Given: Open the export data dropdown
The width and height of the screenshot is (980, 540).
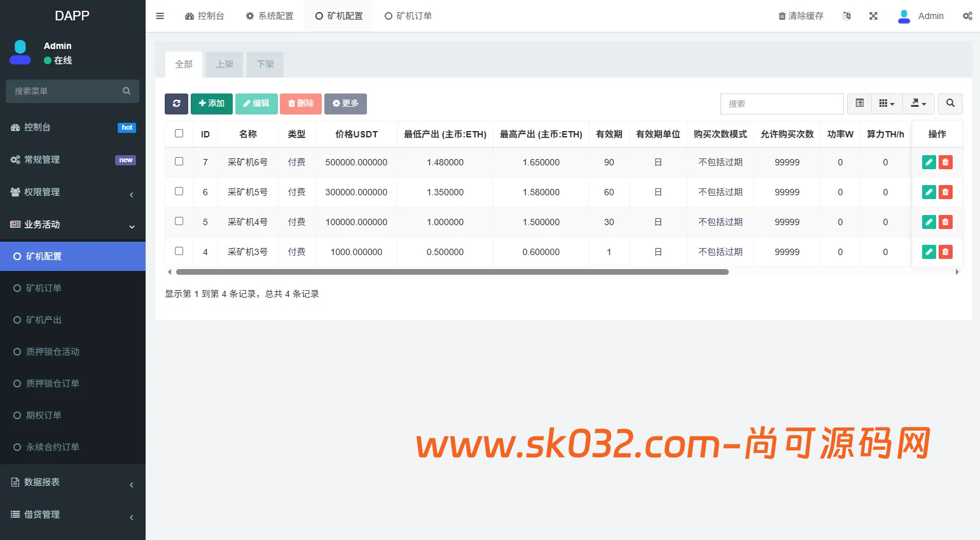Looking at the screenshot, I should (x=918, y=104).
